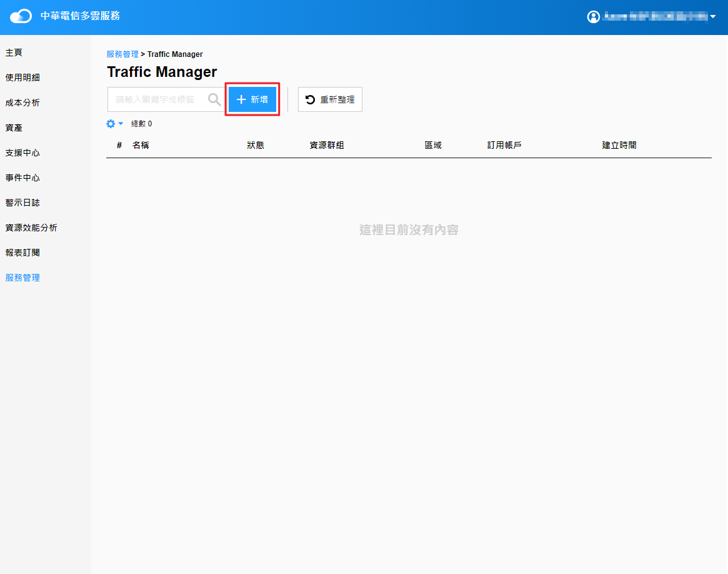Open the user account avatar icon

(594, 17)
